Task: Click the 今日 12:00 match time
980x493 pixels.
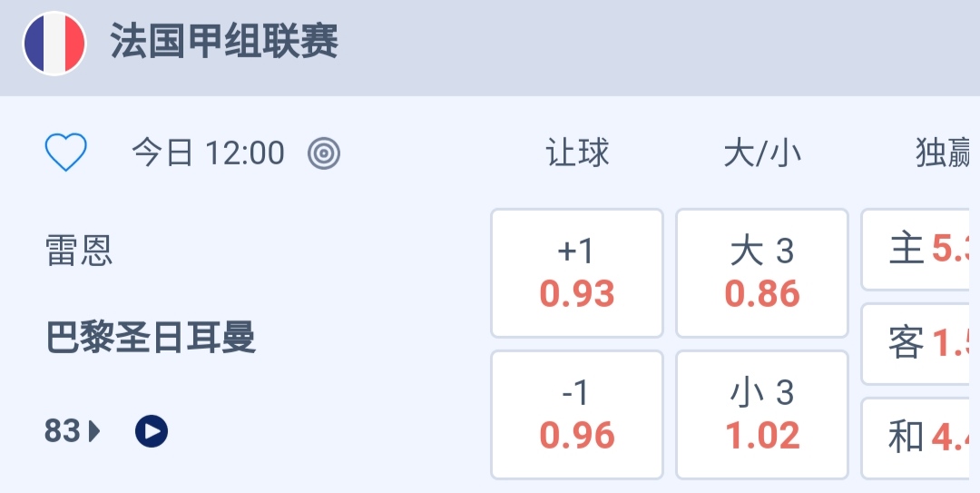Action: (208, 153)
